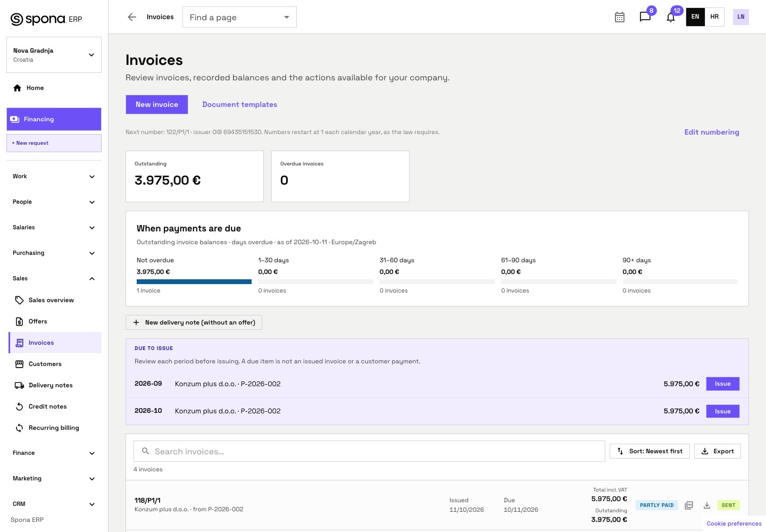
Task: Click the Export button
Action: 718,451
